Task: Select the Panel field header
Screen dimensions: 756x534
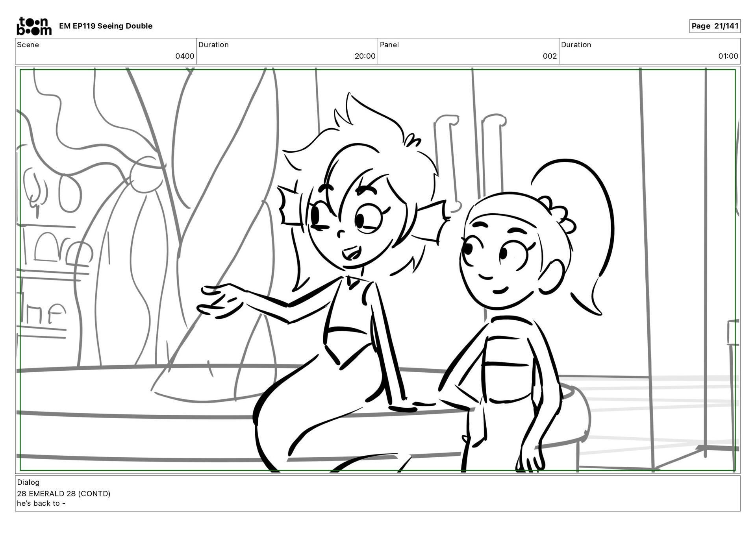Action: click(x=389, y=45)
